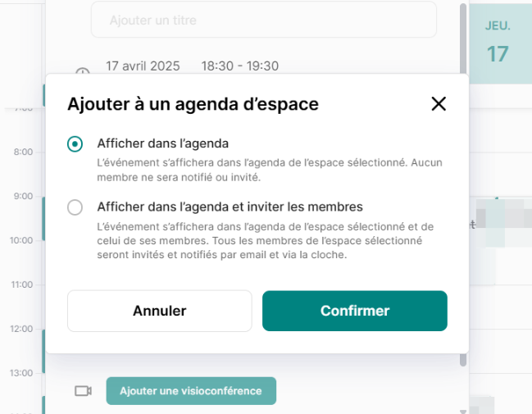
Task: Select the 'Afficher dans l'agenda' radio button
Action: click(x=75, y=144)
